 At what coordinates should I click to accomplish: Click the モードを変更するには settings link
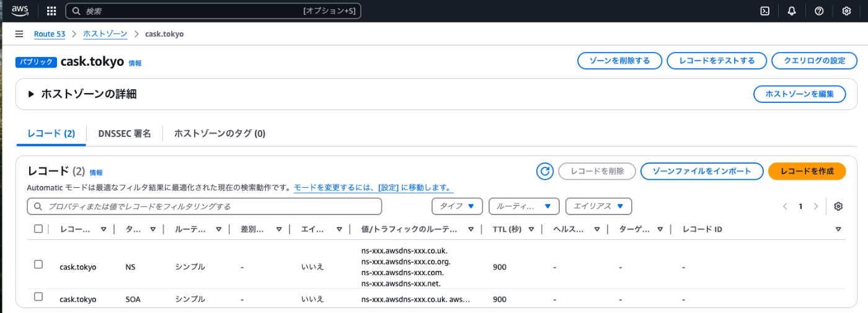point(373,187)
